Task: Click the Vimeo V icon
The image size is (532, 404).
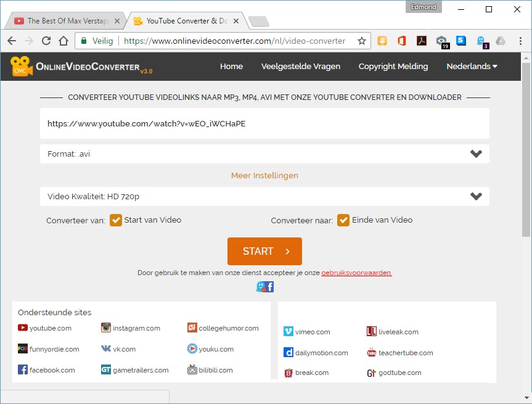Action: click(x=289, y=331)
